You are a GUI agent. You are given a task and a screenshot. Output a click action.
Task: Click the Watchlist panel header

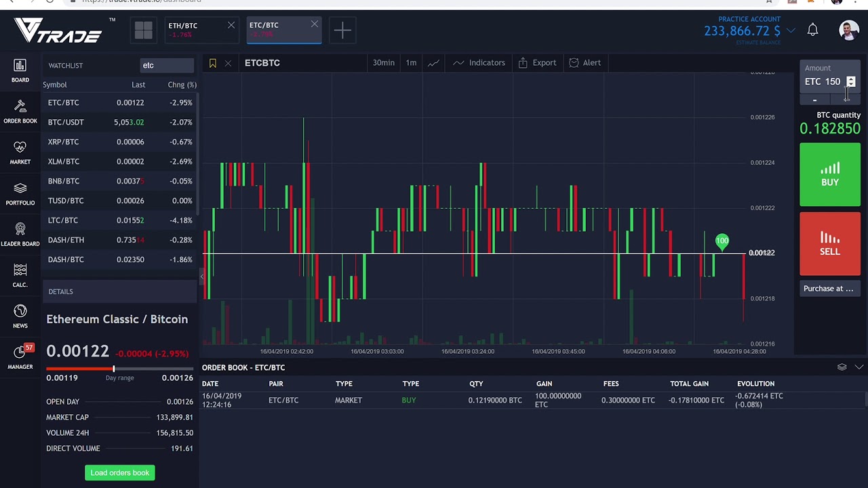(x=66, y=66)
